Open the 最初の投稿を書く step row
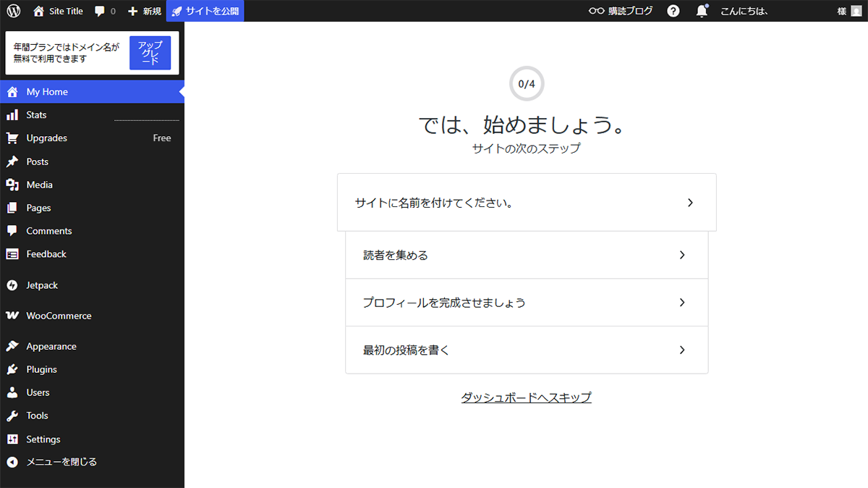Viewport: 868px width, 488px height. click(x=527, y=350)
